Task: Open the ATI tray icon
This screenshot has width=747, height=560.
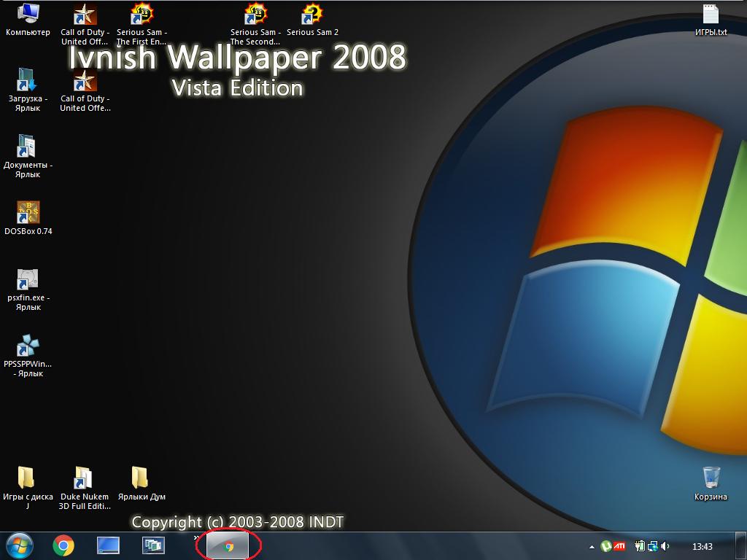Action: tap(619, 546)
